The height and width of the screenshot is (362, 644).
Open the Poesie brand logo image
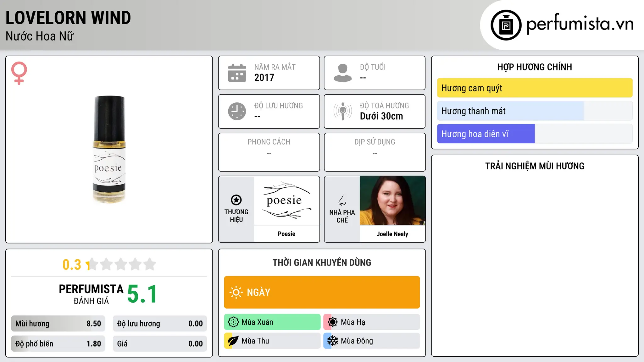[x=287, y=200]
